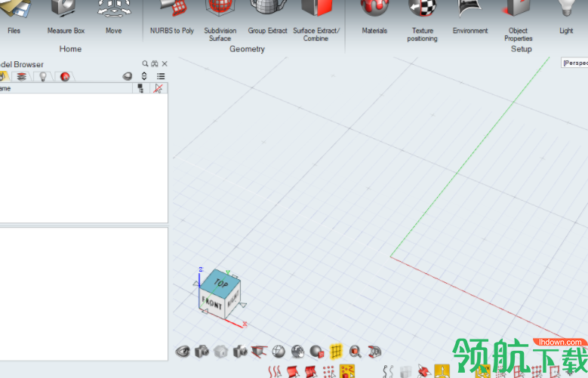Select the Subdivision Surface tool
Viewport: 588px width, 378px height.
click(220, 20)
